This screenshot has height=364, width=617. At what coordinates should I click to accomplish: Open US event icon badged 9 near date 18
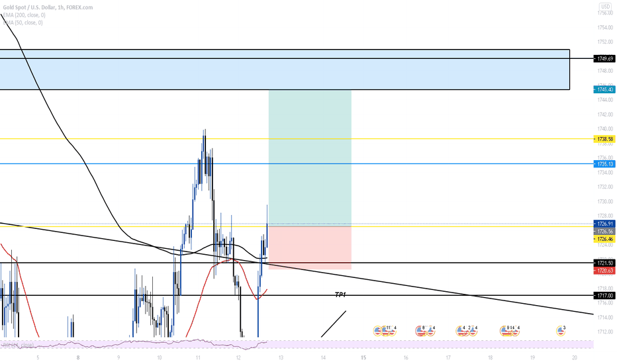coord(505,331)
